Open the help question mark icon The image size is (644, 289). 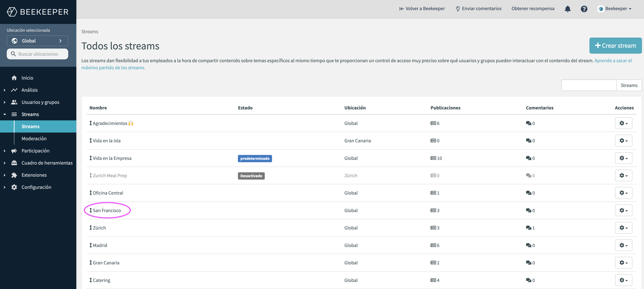[584, 9]
